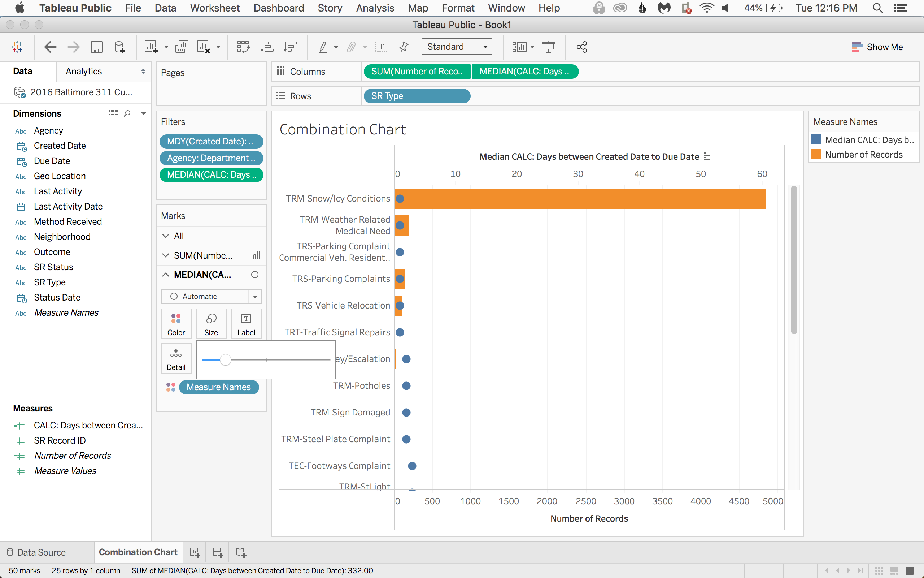Viewport: 924px width, 578px height.
Task: Search fields with the Dimensions magnifier icon
Action: point(127,113)
